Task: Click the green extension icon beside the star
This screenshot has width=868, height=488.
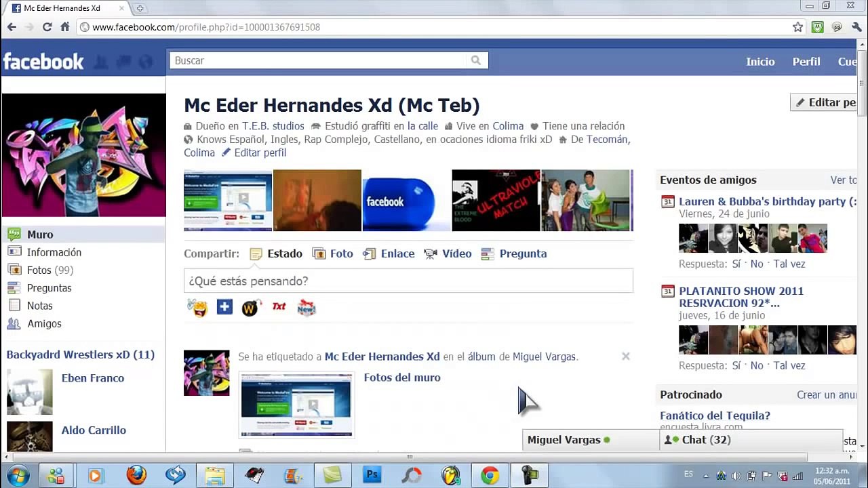Action: (818, 27)
